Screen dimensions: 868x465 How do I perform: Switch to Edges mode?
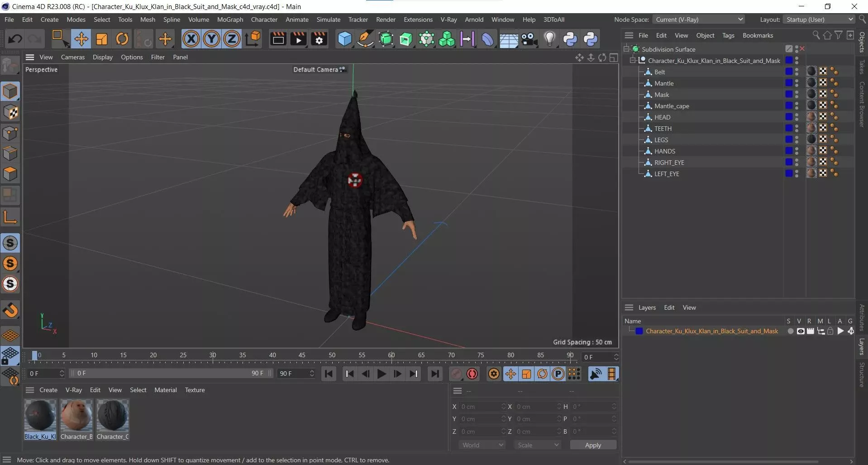point(10,153)
